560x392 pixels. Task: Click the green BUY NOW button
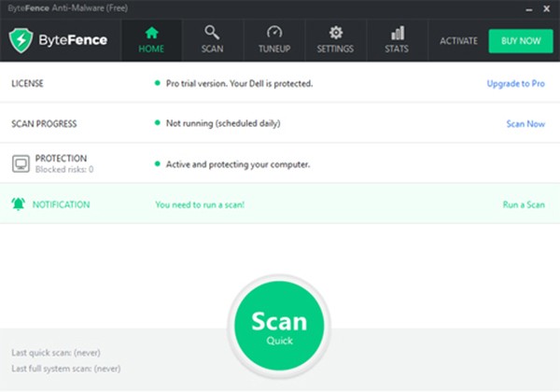(521, 41)
